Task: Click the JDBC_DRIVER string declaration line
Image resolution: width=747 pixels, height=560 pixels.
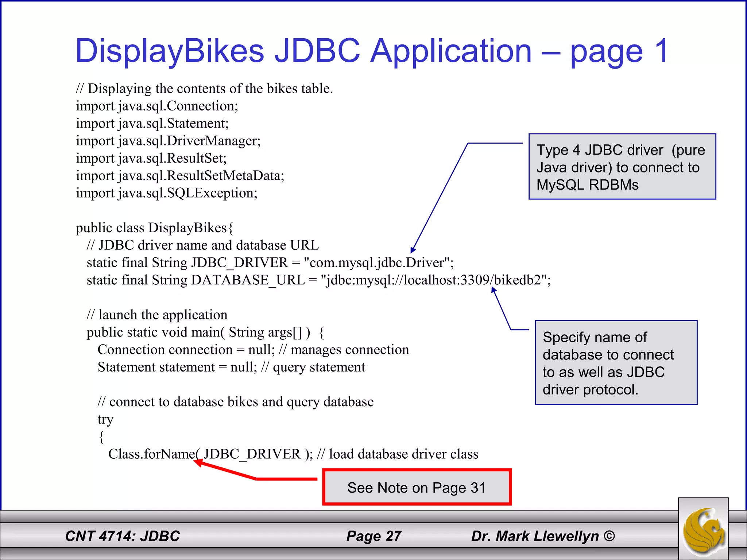Action: click(270, 263)
